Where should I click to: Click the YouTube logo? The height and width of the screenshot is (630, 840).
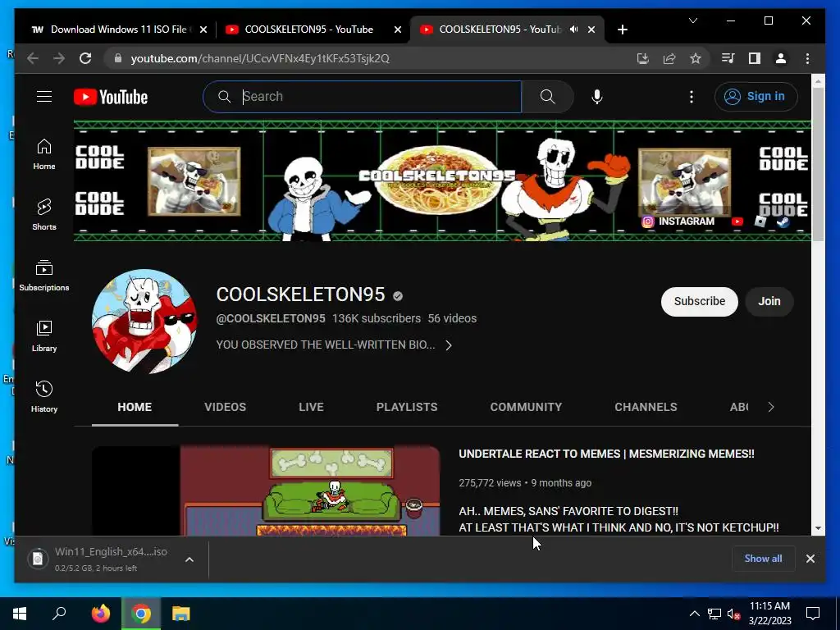(111, 97)
